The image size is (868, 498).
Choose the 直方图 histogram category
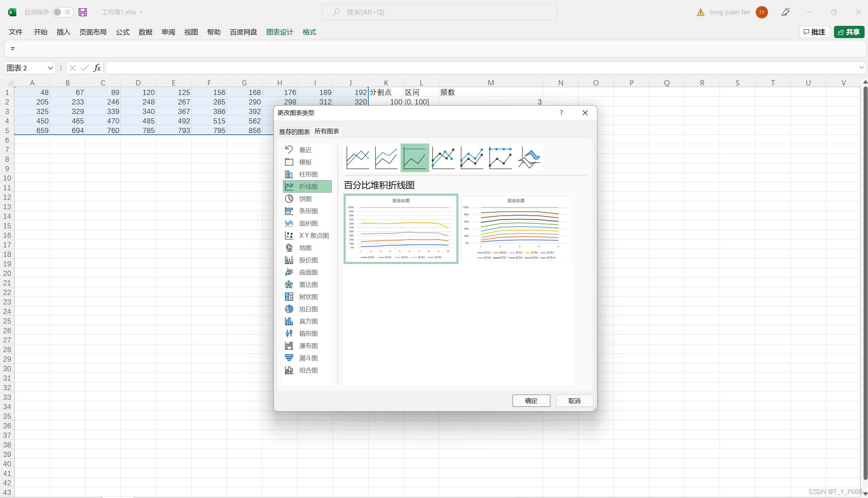click(307, 321)
